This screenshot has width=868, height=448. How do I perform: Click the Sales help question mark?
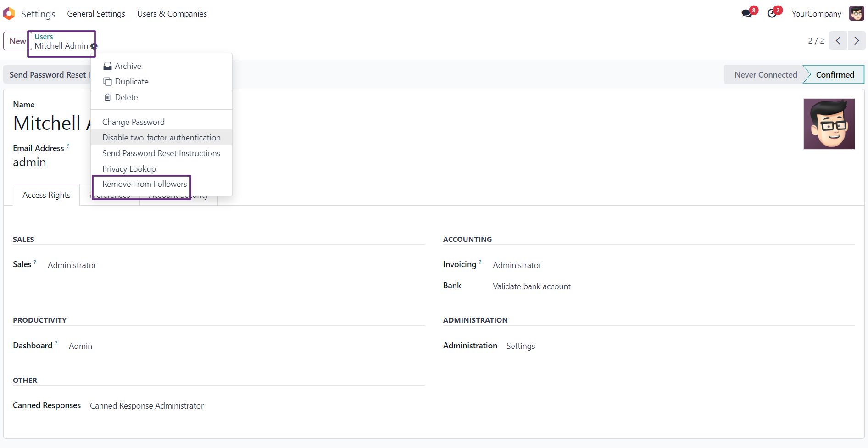coord(35,262)
